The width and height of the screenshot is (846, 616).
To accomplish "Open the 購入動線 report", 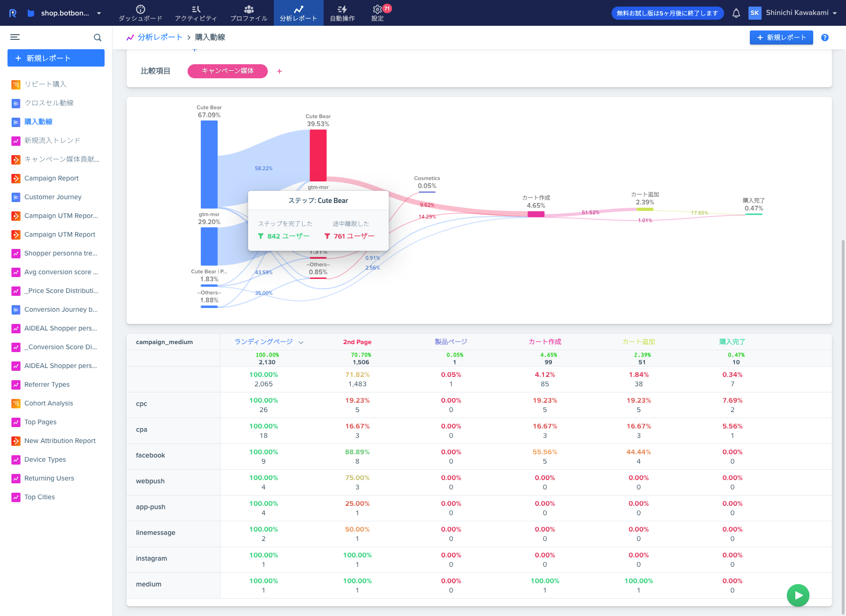I will click(x=38, y=121).
